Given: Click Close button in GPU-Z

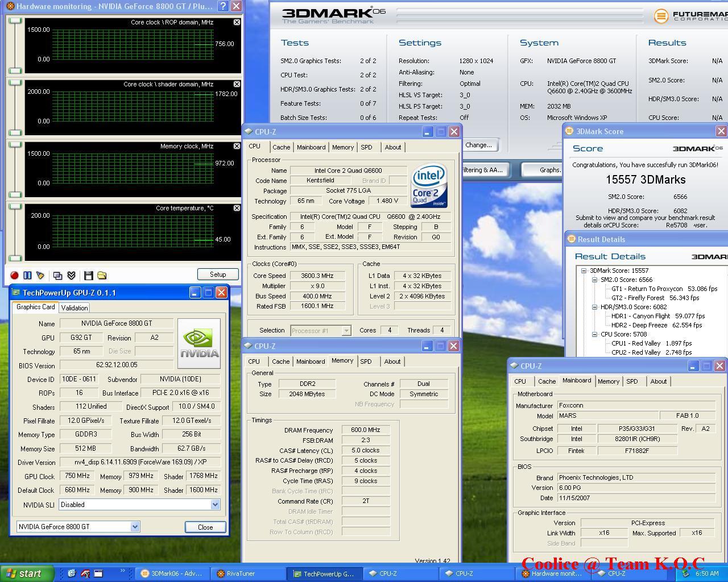Looking at the screenshot, I should pos(205,527).
